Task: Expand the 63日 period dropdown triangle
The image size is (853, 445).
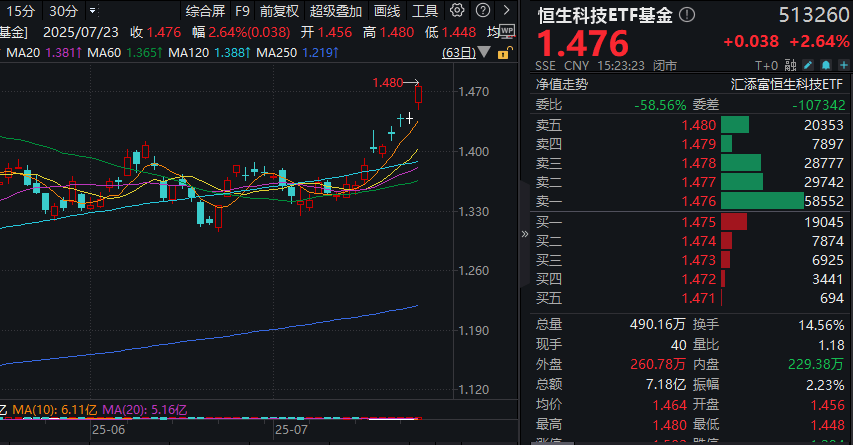Action: pyautogui.click(x=484, y=52)
